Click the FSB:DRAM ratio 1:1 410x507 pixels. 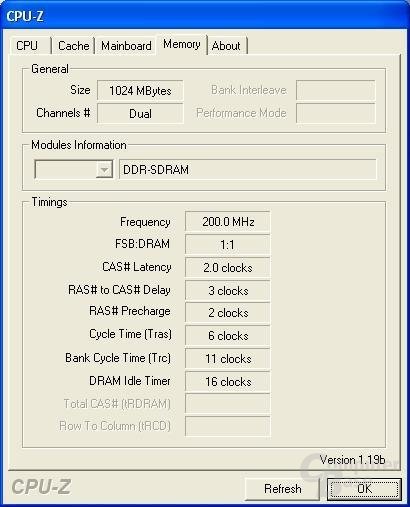coord(228,245)
